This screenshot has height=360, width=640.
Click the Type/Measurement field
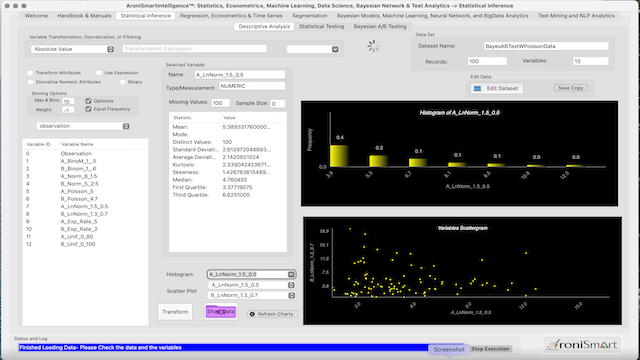[x=252, y=86]
